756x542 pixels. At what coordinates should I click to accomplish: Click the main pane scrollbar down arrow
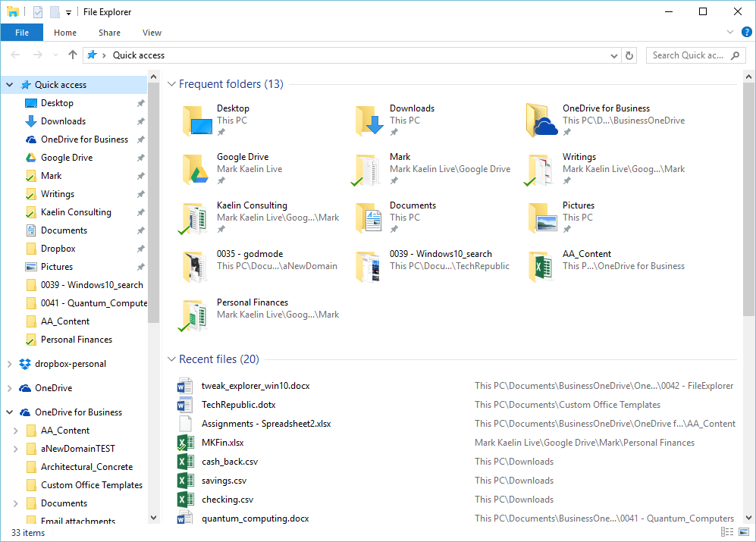tap(748, 518)
